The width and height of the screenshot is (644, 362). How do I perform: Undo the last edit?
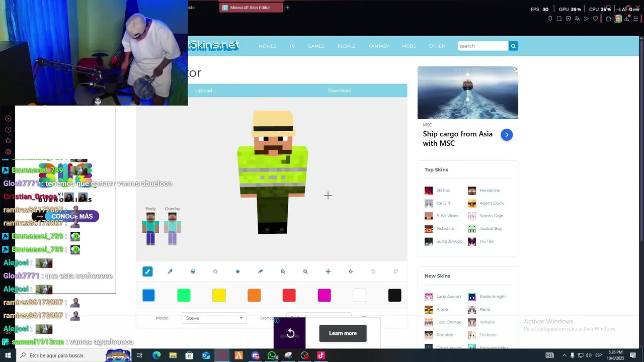373,271
